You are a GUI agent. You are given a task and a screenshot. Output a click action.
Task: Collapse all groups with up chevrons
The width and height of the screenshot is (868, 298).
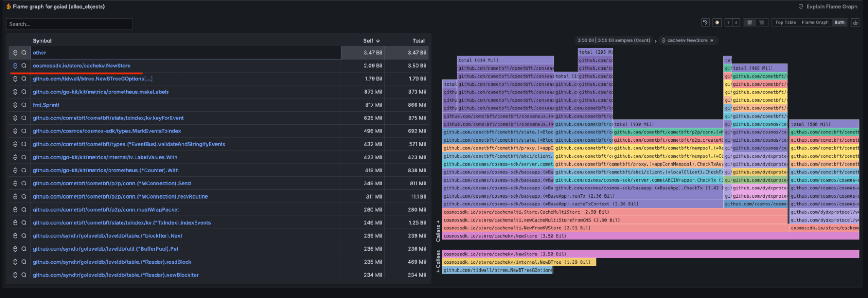coord(736,23)
